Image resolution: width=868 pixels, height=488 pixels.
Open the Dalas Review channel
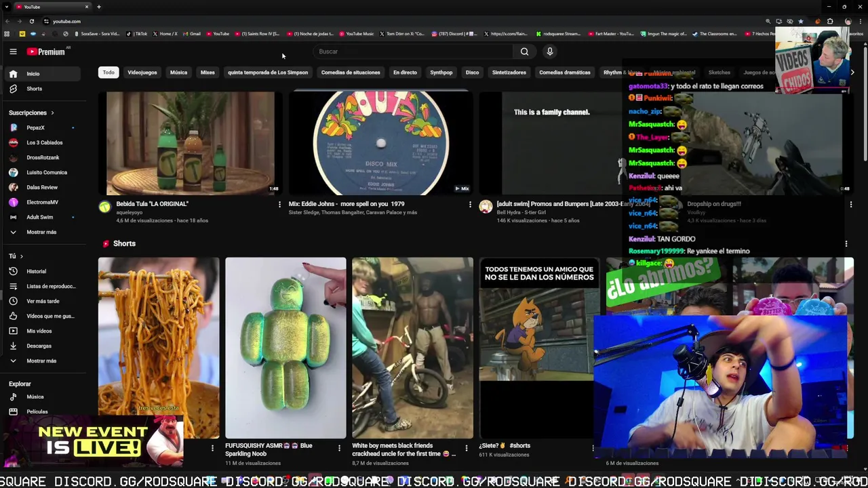point(43,187)
